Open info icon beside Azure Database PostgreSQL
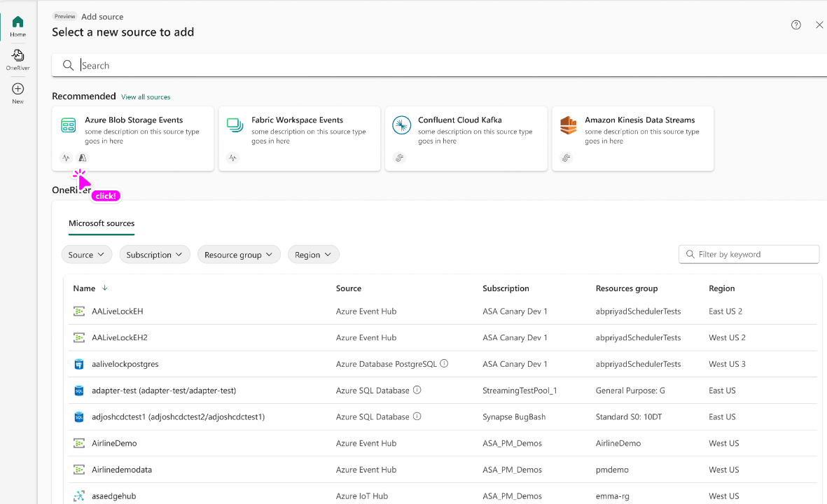827x504 pixels. (x=444, y=363)
